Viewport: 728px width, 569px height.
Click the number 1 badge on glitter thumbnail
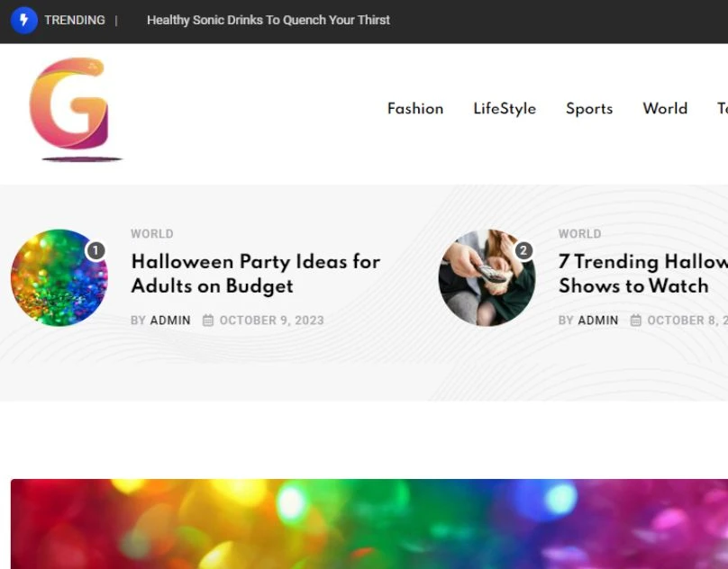(96, 250)
